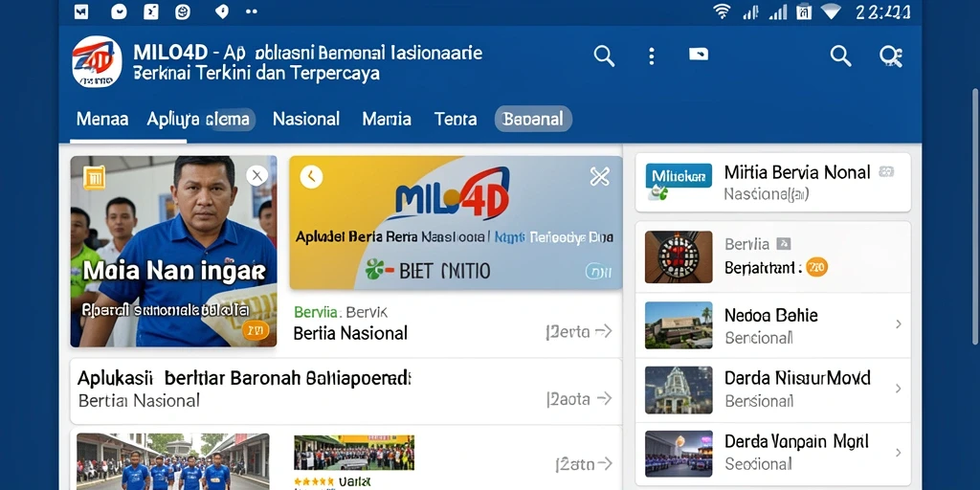Switch to the Mamia tab

click(x=387, y=119)
